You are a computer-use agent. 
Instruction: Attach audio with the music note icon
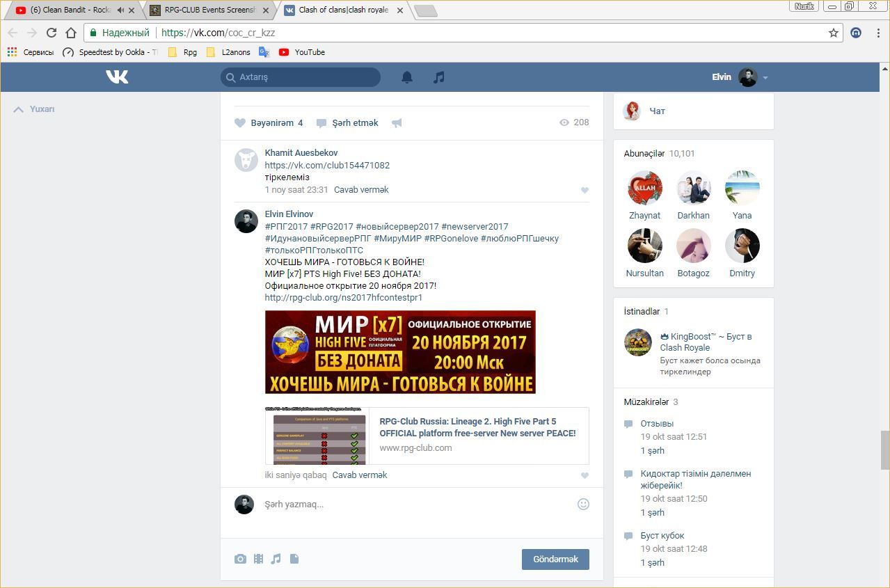276,559
